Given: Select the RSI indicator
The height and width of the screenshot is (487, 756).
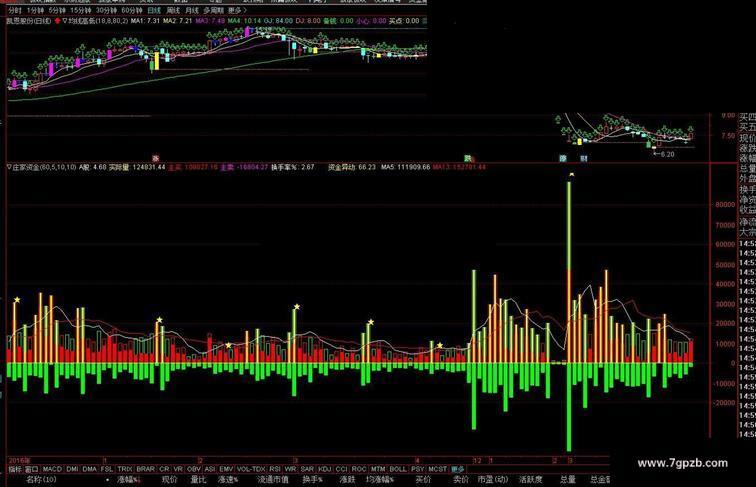Looking at the screenshot, I should coord(275,469).
